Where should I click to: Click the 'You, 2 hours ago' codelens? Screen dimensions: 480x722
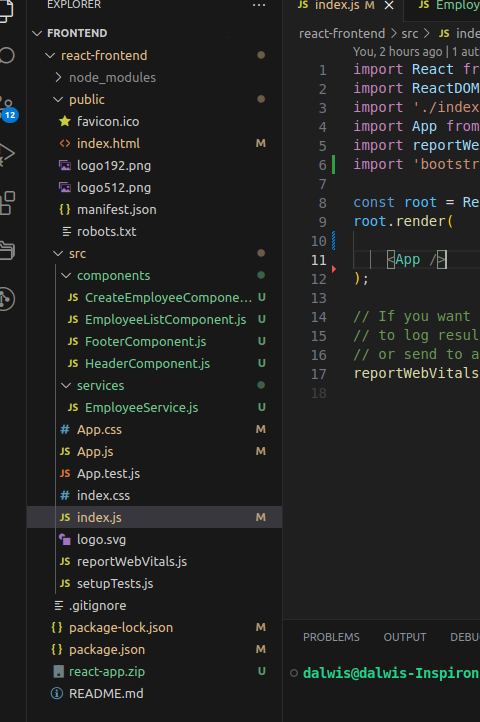coord(398,52)
